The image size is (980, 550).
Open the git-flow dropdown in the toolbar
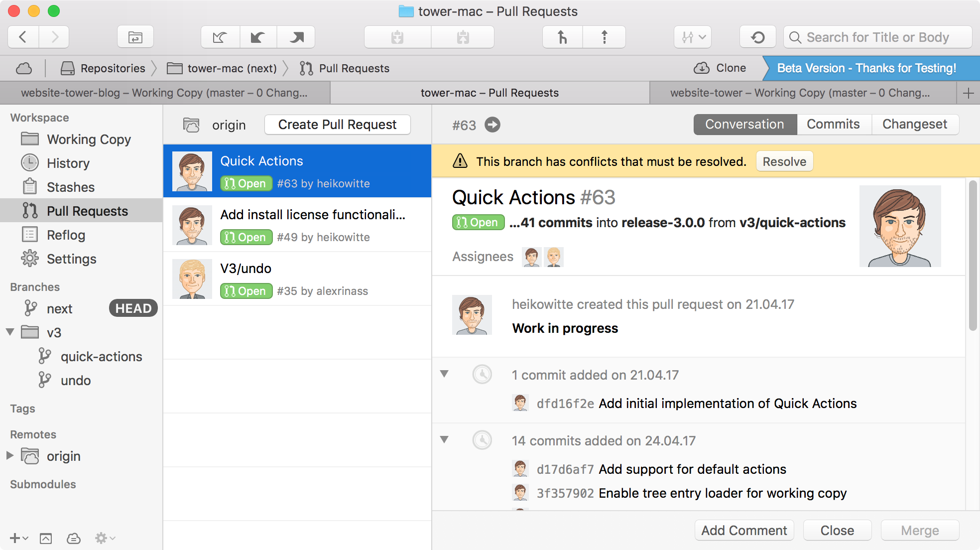693,37
